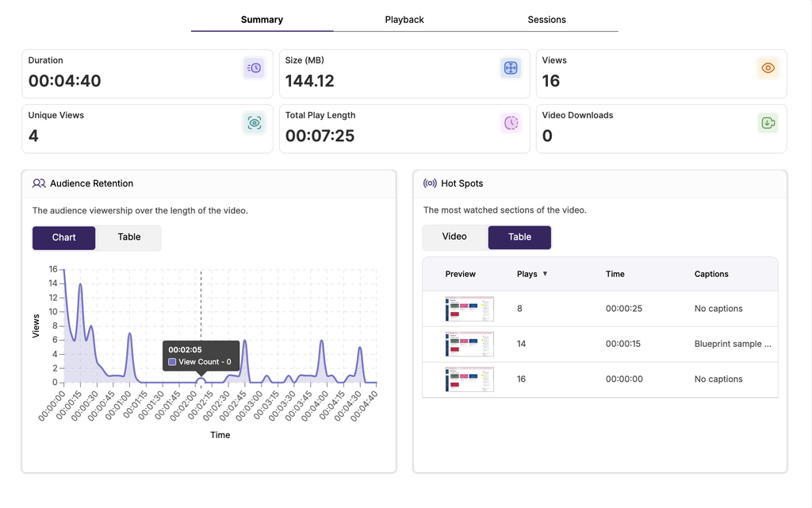Click the Size (MB) icon
This screenshot has width=812, height=508.
coord(511,68)
